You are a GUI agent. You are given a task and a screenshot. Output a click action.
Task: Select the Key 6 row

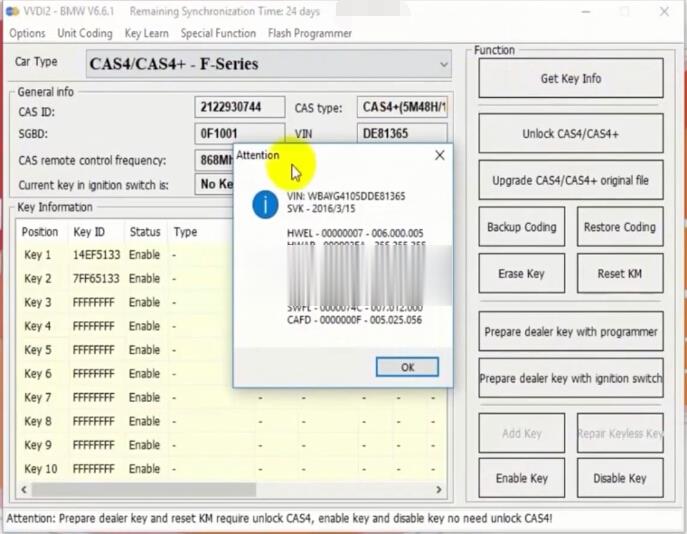pos(126,374)
